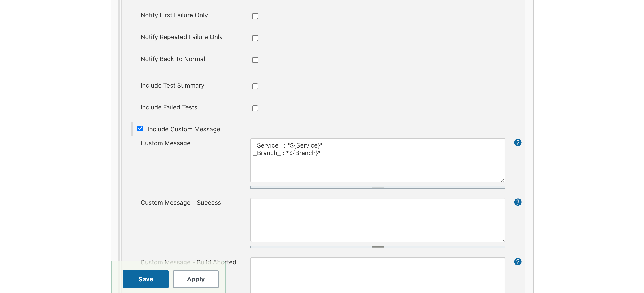Open help for Custom Message - Success field

click(518, 202)
